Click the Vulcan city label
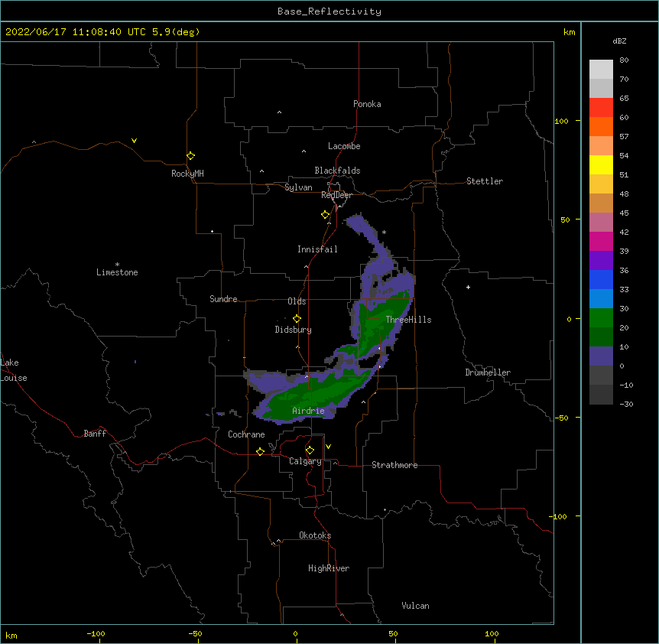Image resolution: width=659 pixels, height=644 pixels. (x=415, y=606)
